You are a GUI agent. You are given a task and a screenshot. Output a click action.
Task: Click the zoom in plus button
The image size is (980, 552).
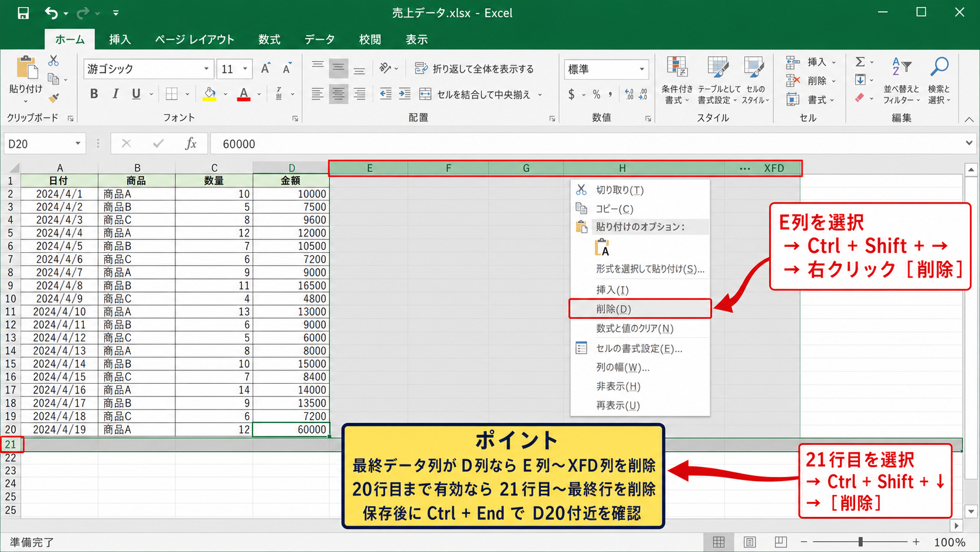click(916, 542)
